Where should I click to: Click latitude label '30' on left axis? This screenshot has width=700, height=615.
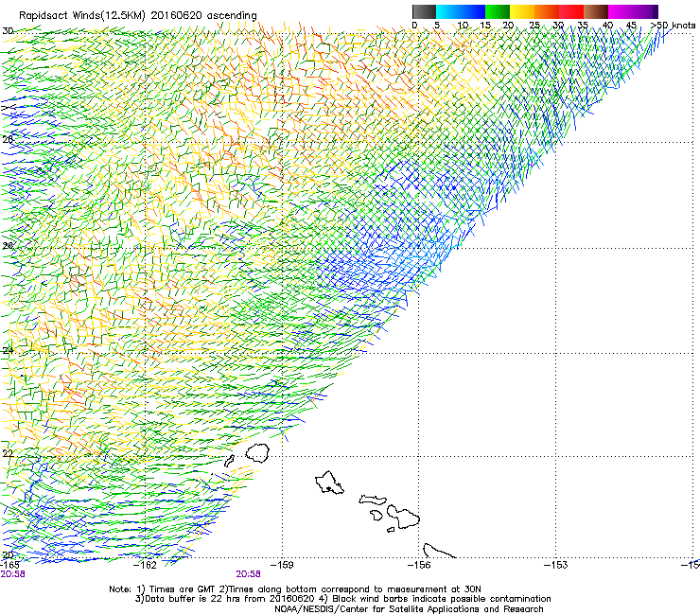[x=8, y=31]
